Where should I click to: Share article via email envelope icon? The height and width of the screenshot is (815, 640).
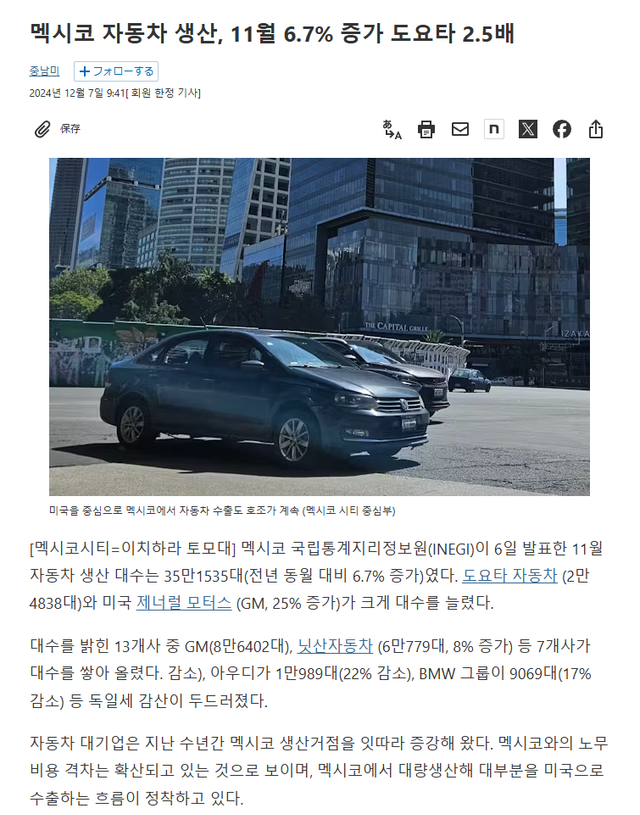pyautogui.click(x=460, y=129)
